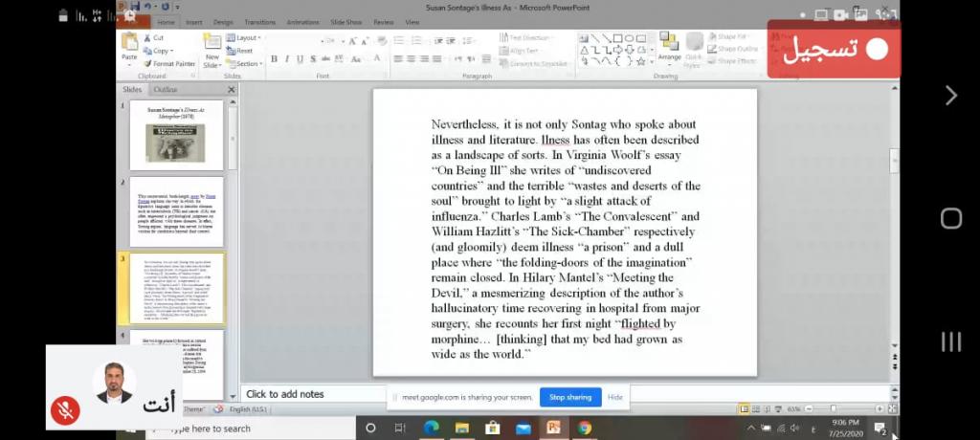The height and width of the screenshot is (440, 980).
Task: Adjust the zoom slider in status bar
Action: coord(833,408)
